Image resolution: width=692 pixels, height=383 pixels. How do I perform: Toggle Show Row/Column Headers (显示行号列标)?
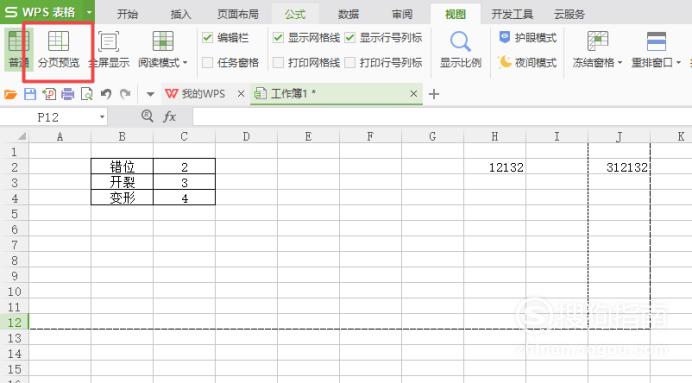[350, 38]
